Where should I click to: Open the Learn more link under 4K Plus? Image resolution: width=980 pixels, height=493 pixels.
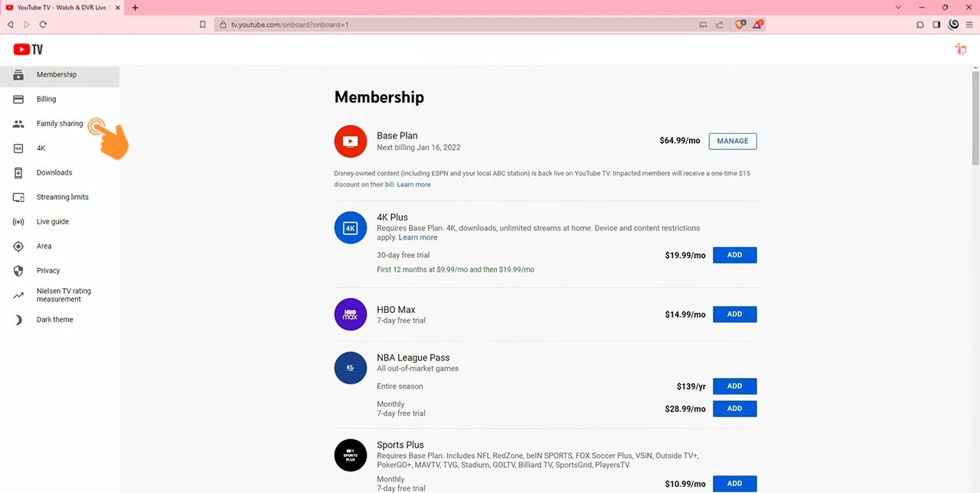(x=417, y=237)
